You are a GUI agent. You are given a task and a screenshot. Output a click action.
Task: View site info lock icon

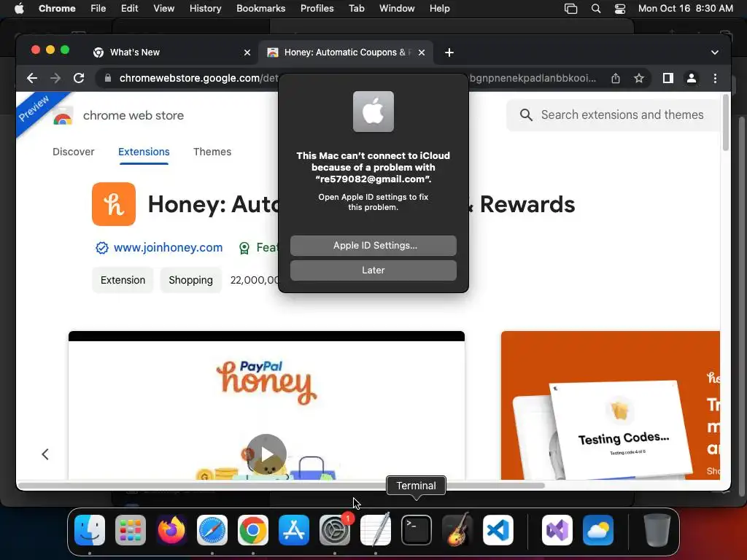[x=108, y=78]
